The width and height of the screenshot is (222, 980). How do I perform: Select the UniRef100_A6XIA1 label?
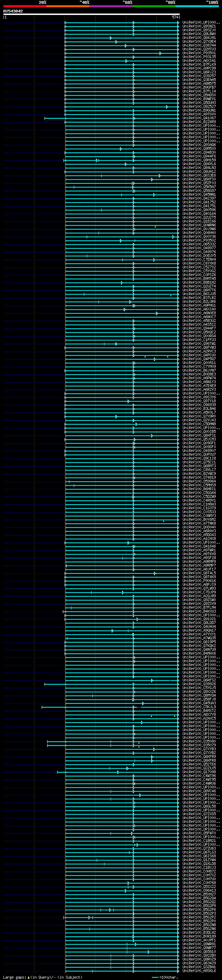pyautogui.click(x=199, y=60)
